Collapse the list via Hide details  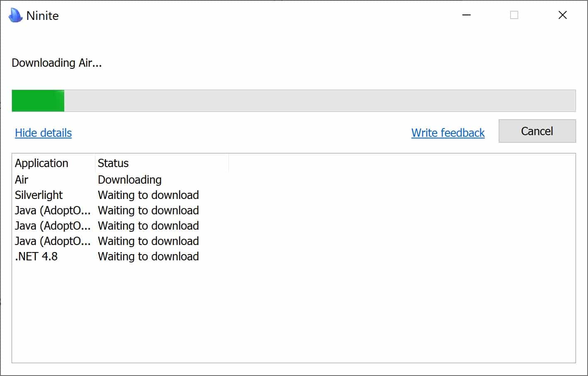pyautogui.click(x=44, y=133)
